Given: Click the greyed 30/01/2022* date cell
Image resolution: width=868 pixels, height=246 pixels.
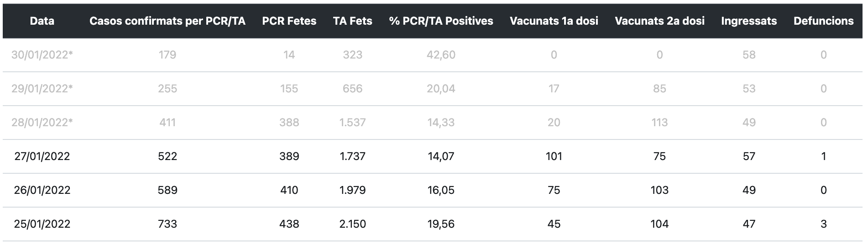Looking at the screenshot, I should [42, 55].
